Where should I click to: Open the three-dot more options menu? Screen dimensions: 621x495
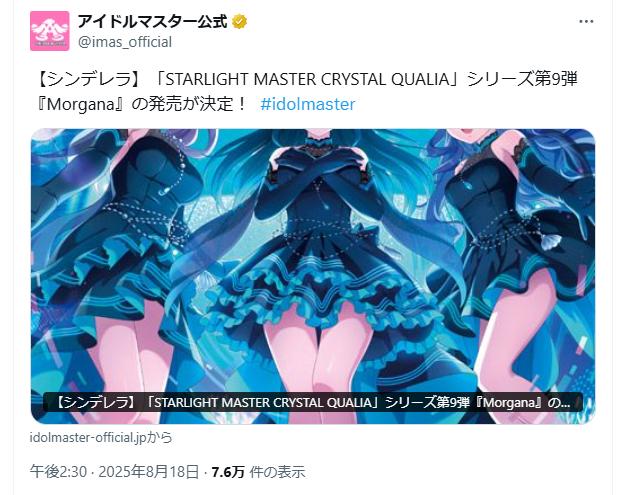tap(586, 21)
